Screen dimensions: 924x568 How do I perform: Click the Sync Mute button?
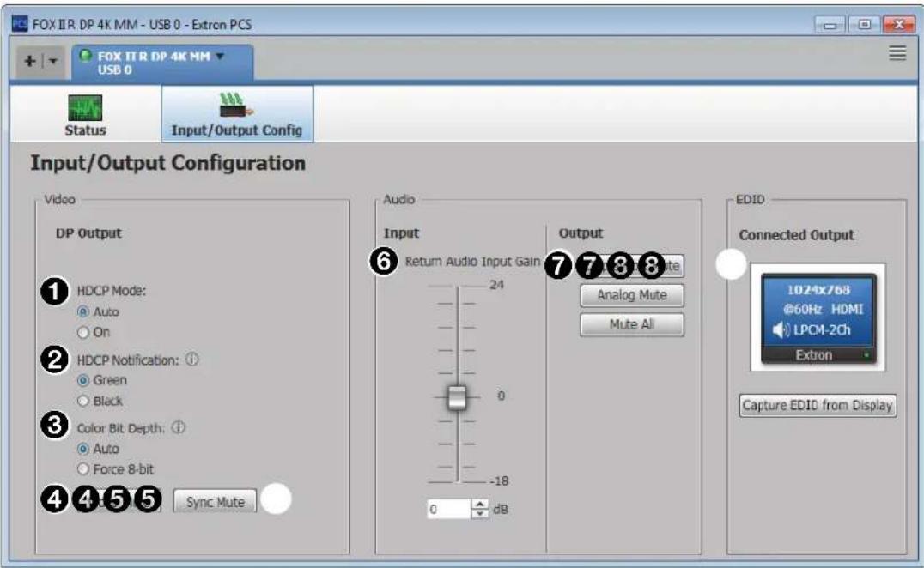[x=215, y=501]
